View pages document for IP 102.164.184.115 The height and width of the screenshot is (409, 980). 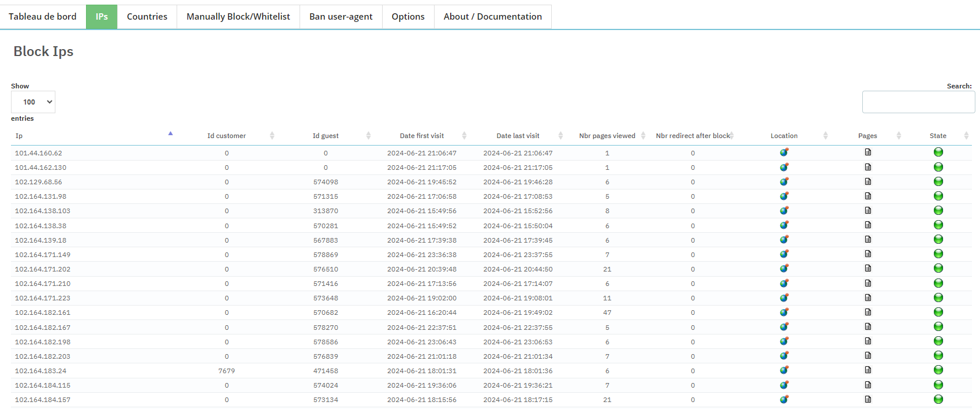pos(867,385)
